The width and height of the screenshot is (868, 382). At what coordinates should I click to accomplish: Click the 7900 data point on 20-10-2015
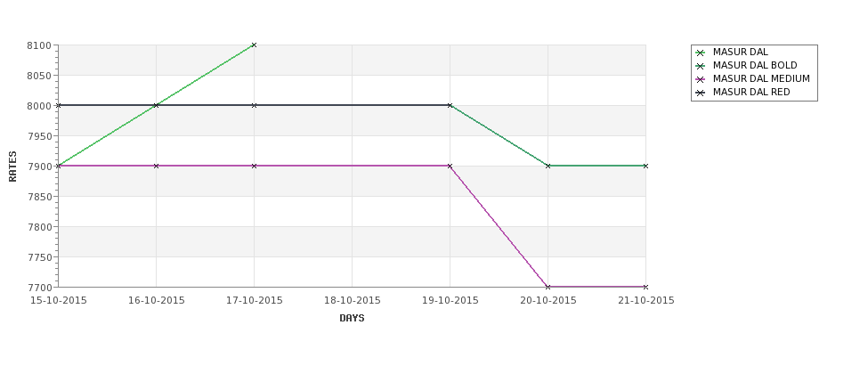point(548,166)
